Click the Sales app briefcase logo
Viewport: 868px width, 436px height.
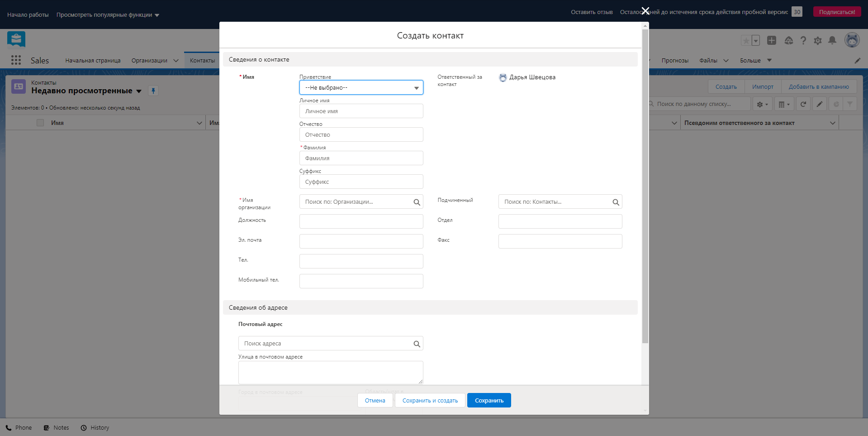[x=16, y=39]
